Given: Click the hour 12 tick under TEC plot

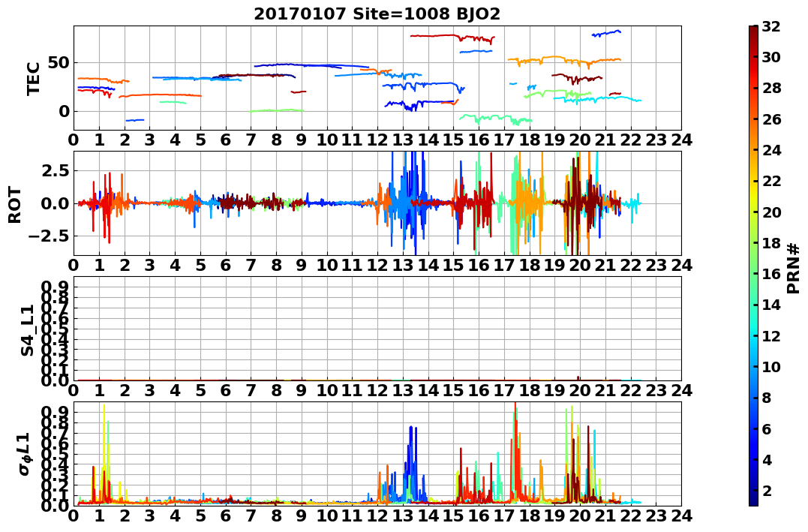Looking at the screenshot, I should pyautogui.click(x=377, y=140).
